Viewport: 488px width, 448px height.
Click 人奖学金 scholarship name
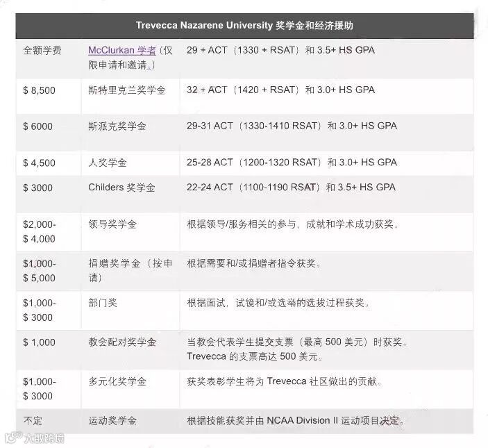[108, 163]
